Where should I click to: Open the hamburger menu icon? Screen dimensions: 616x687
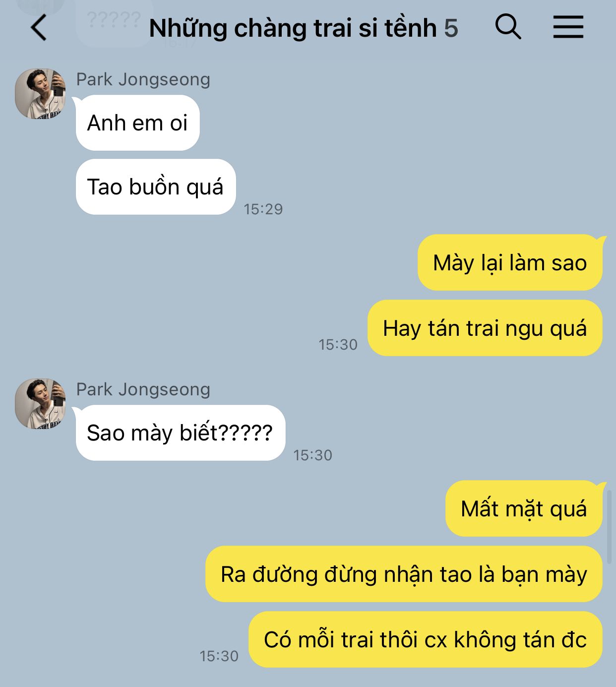(568, 27)
